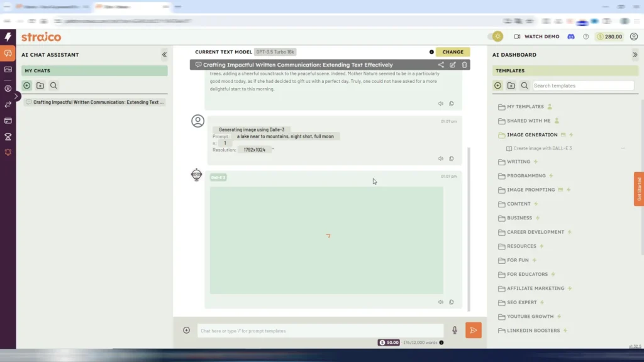Click the Watch Demo link
The image size is (644, 362).
(x=536, y=36)
